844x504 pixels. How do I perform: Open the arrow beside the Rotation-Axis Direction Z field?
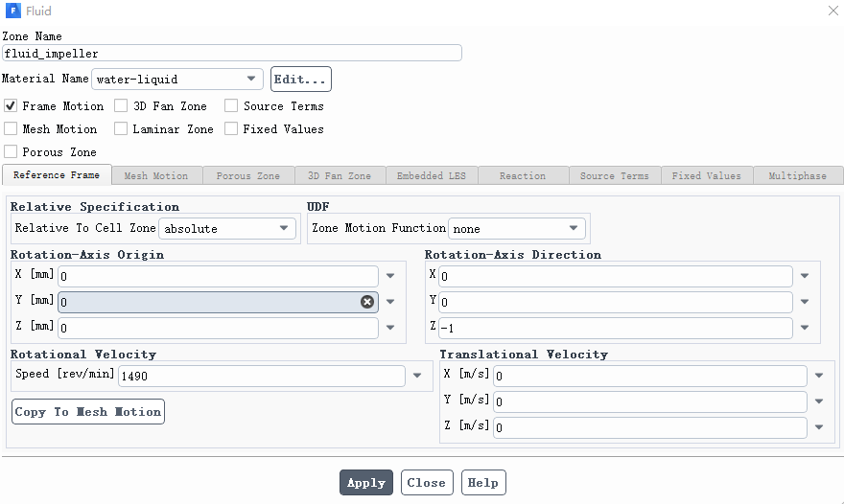pyautogui.click(x=805, y=327)
